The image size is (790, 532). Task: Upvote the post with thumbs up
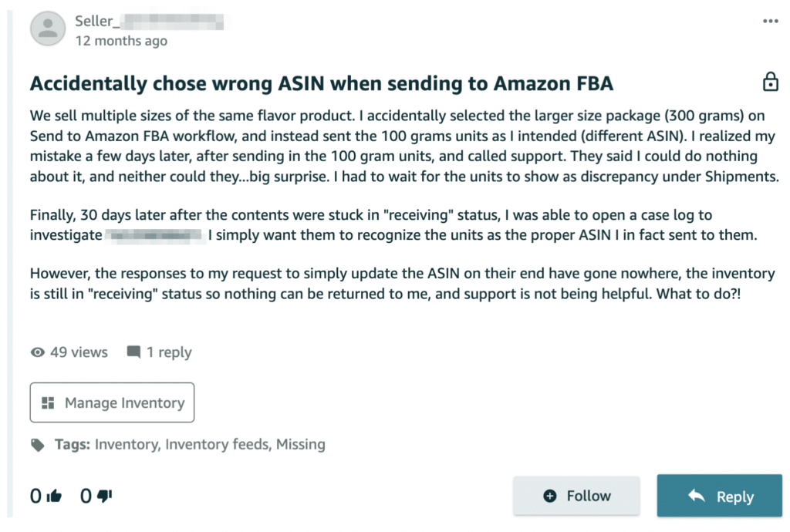tap(54, 497)
